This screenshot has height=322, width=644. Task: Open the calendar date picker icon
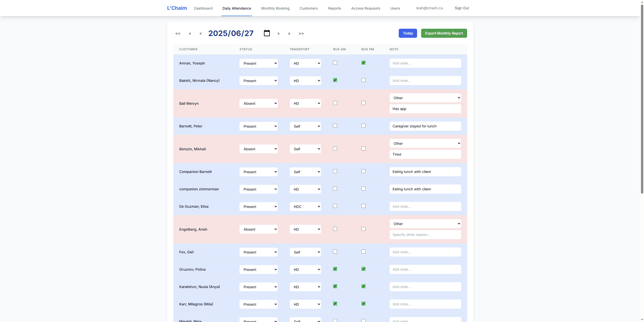(267, 33)
